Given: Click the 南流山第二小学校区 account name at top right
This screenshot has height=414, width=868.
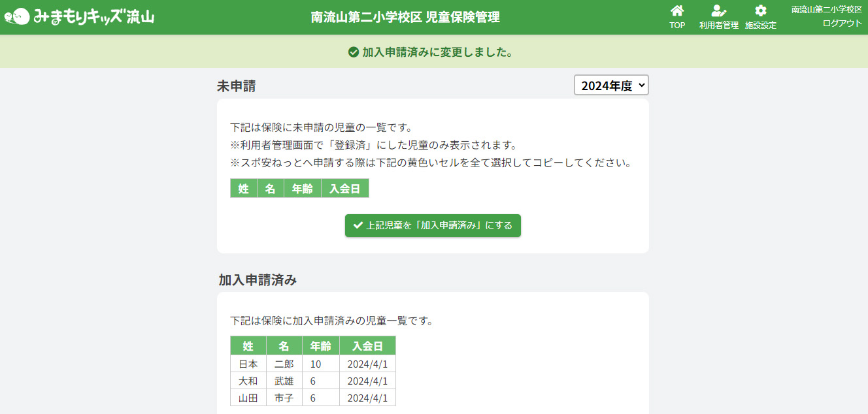Looking at the screenshot, I should point(826,9).
